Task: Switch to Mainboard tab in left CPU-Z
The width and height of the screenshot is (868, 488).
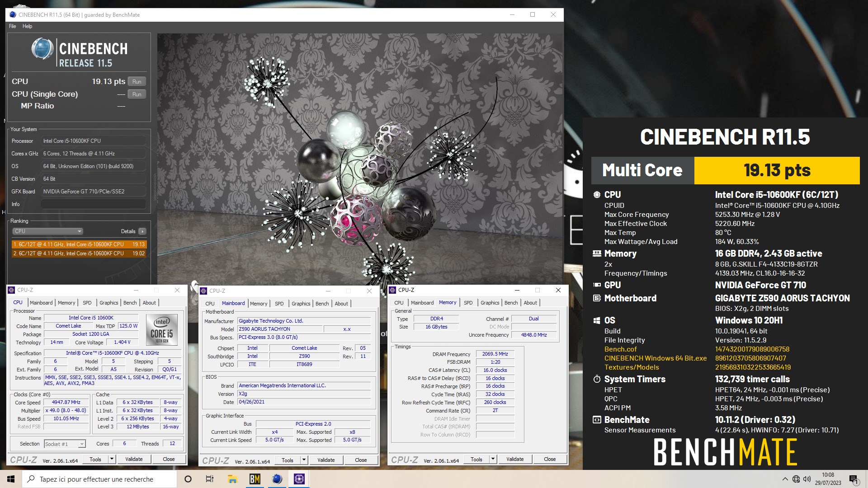Action: pos(41,303)
